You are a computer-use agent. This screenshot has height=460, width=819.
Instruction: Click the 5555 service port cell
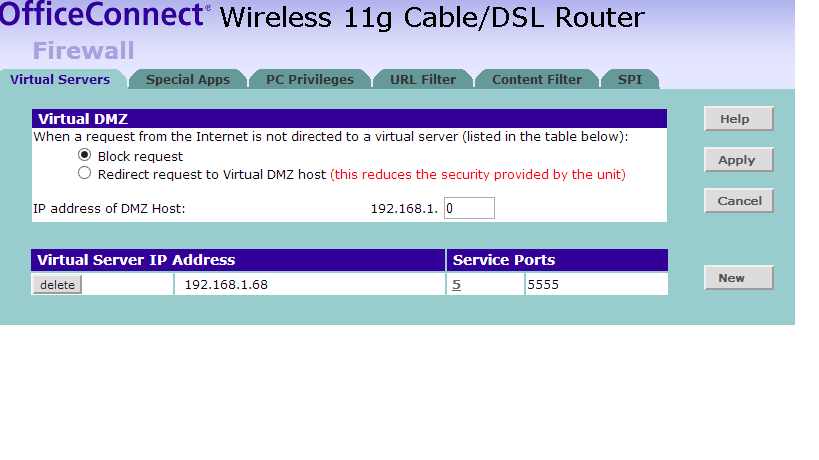point(544,285)
